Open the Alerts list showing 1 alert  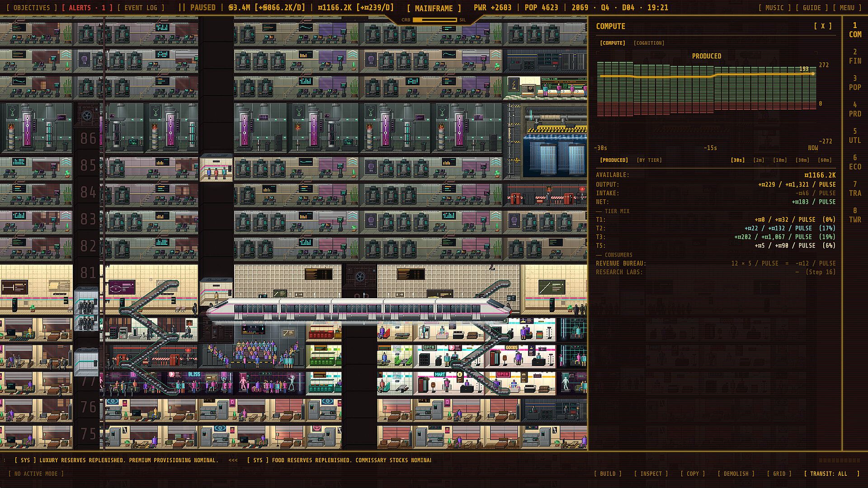[87, 8]
